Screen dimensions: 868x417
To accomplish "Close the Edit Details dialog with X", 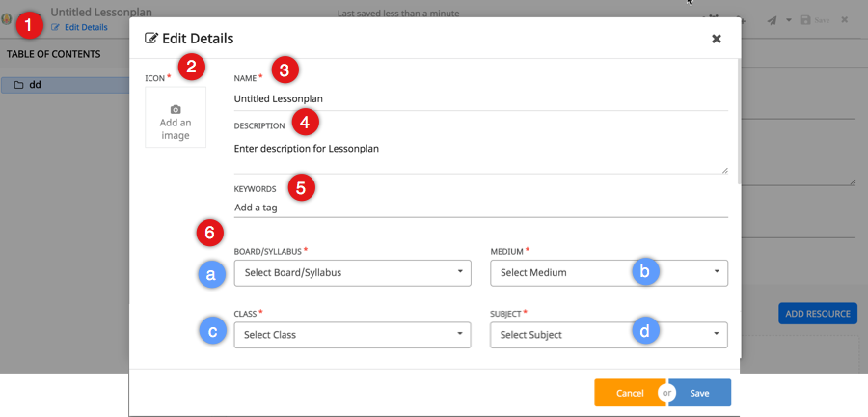I will [716, 39].
